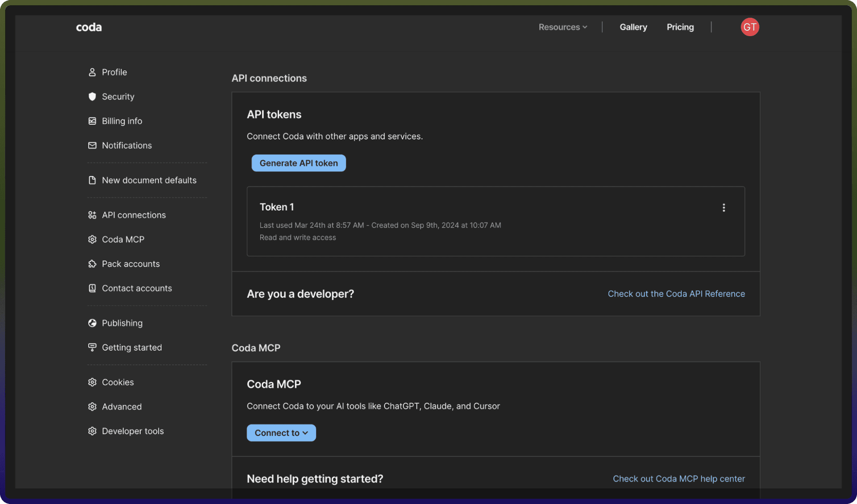Open the Coda MCP help center link
The height and width of the screenshot is (504, 857).
(x=679, y=479)
